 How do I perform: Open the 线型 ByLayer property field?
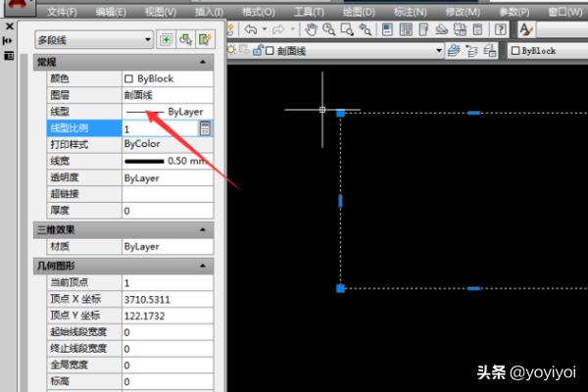(x=168, y=112)
